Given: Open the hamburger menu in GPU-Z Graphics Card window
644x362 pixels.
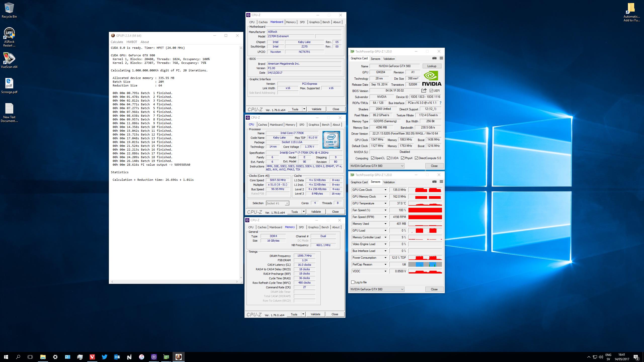Looking at the screenshot, I should coord(441,58).
